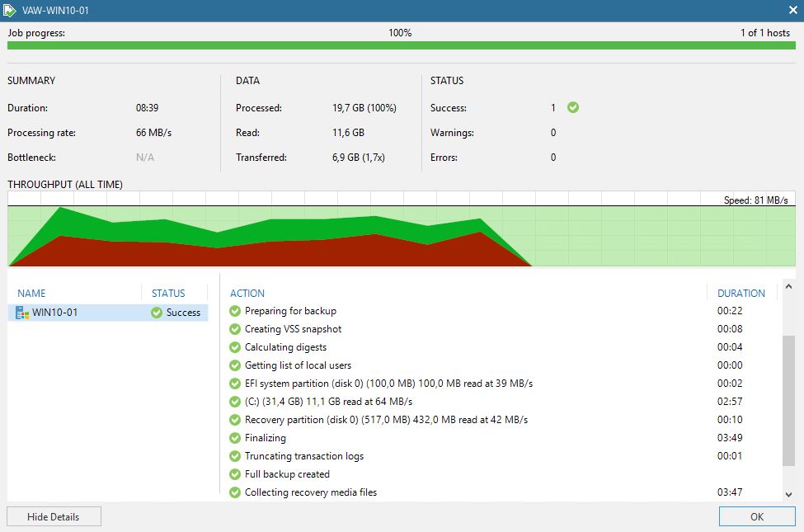Select the Getting list of local users text
This screenshot has width=804, height=532.
(298, 365)
